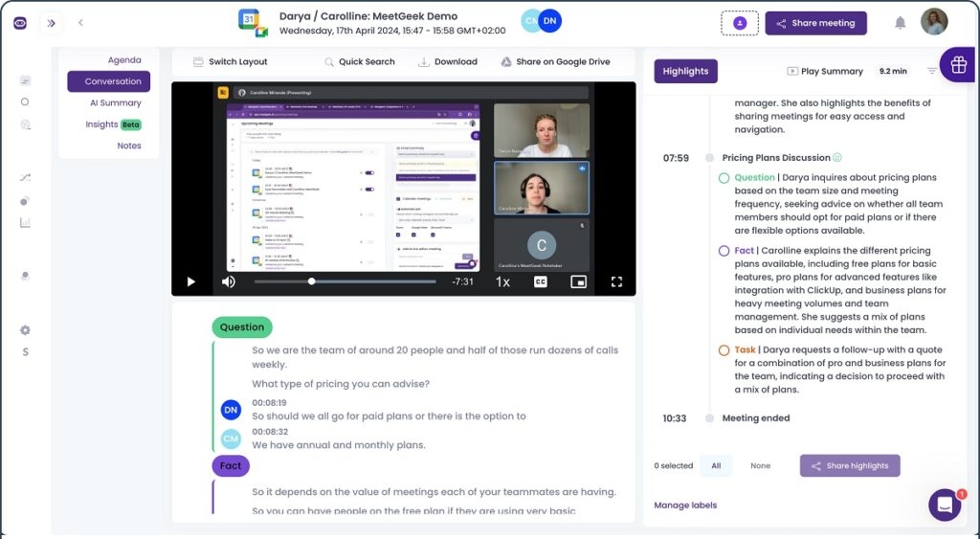Click the green Question label in transcript

(242, 327)
